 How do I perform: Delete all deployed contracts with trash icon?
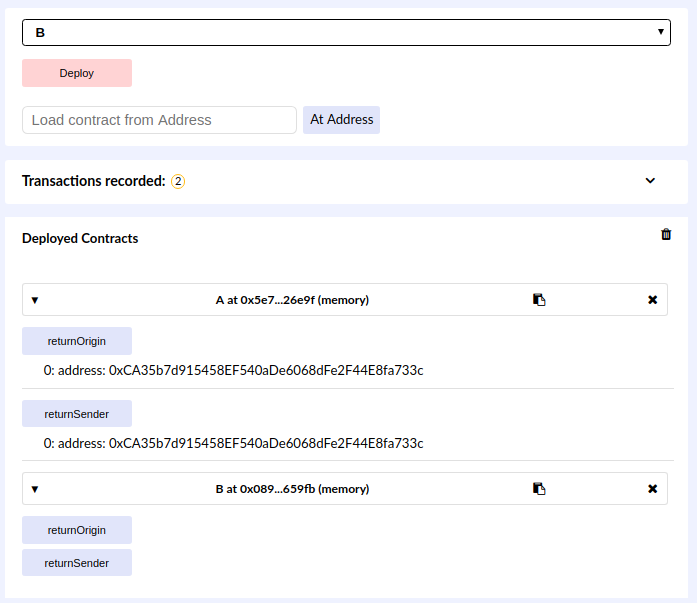click(666, 234)
